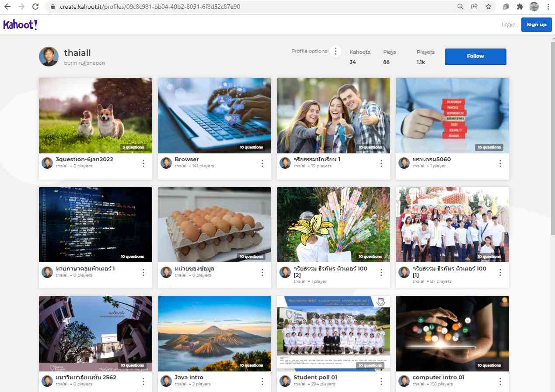Click the Login link
555x392 pixels.
click(508, 25)
